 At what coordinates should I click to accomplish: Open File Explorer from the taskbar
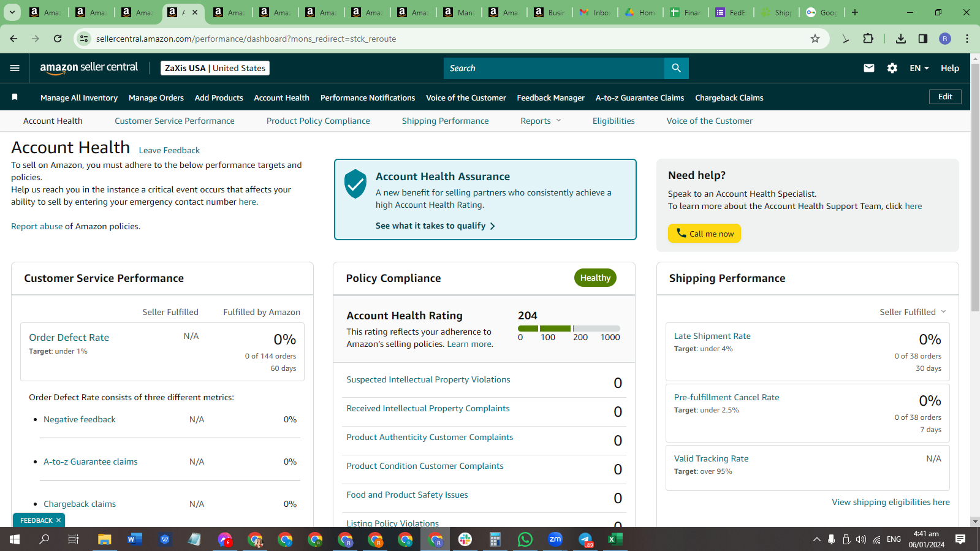point(105,539)
